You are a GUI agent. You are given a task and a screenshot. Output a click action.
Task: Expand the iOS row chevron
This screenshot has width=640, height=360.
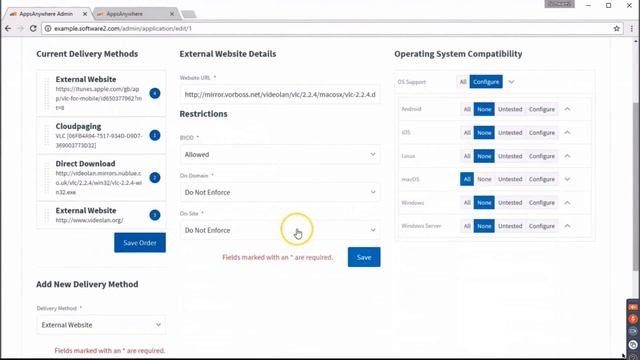pyautogui.click(x=567, y=133)
